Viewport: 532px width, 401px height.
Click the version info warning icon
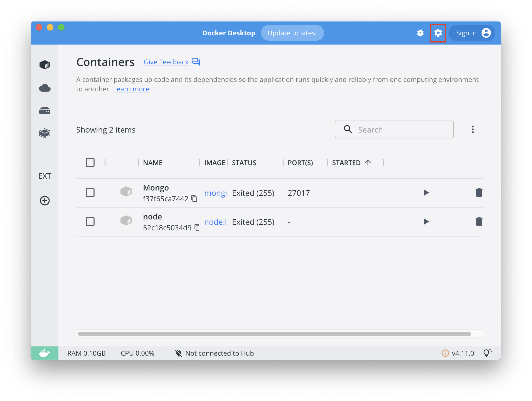[445, 353]
